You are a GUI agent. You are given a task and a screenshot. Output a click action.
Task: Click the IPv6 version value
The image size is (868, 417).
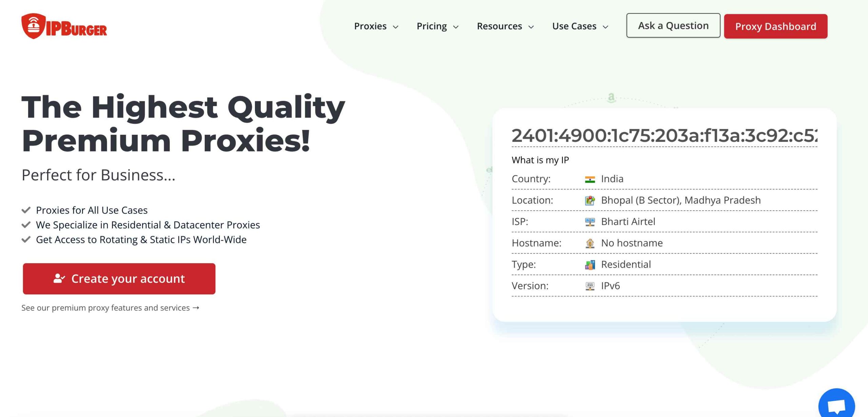coord(610,286)
